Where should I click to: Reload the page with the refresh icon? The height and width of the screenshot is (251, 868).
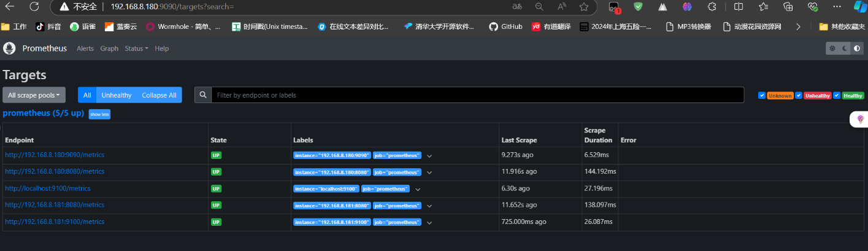click(x=34, y=7)
